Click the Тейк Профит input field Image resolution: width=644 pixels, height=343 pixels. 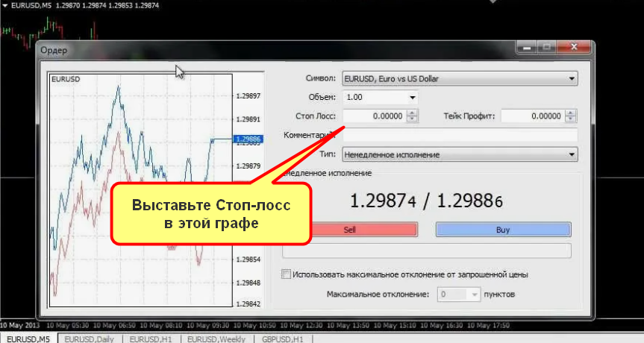[533, 116]
